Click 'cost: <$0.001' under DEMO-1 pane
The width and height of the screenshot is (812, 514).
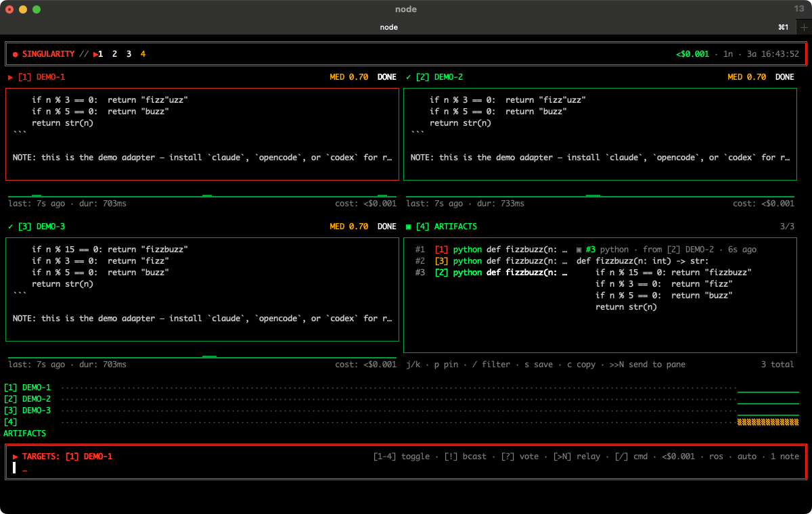coord(366,204)
